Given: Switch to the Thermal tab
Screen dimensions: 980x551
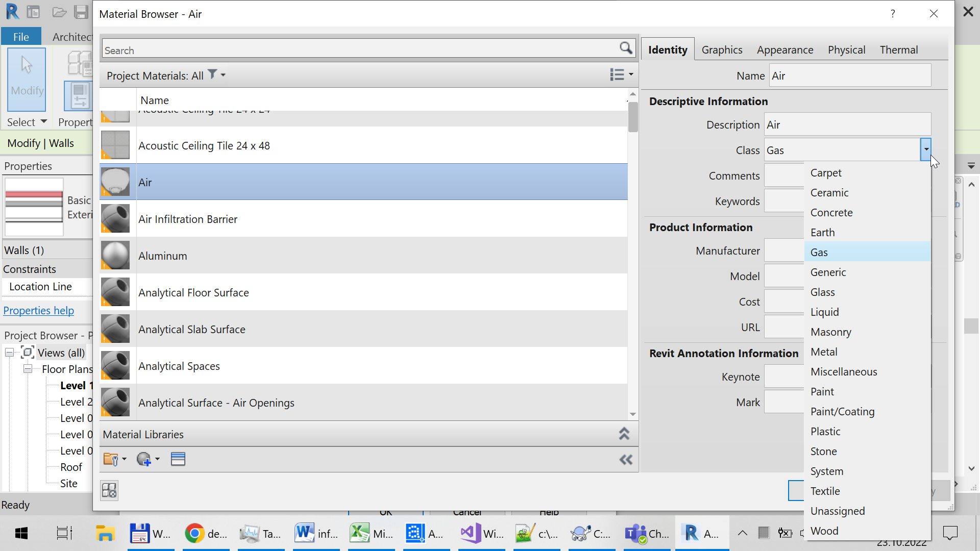Looking at the screenshot, I should coord(898,49).
